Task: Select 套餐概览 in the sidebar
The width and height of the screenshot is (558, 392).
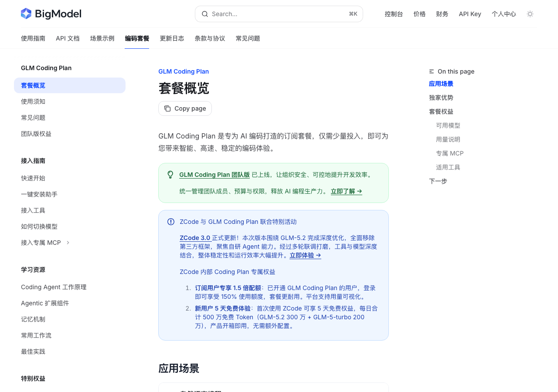Action: [x=70, y=85]
